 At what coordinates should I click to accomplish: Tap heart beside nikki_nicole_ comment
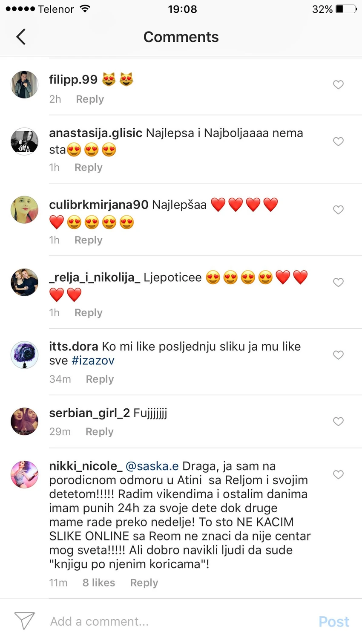tap(338, 474)
